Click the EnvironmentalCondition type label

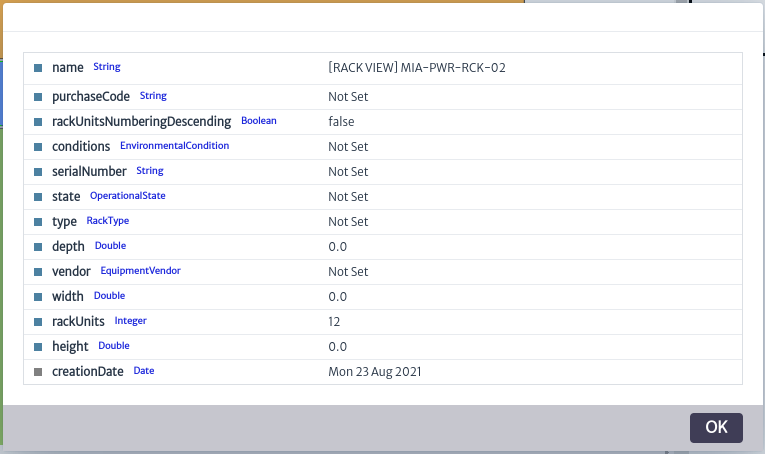click(175, 146)
